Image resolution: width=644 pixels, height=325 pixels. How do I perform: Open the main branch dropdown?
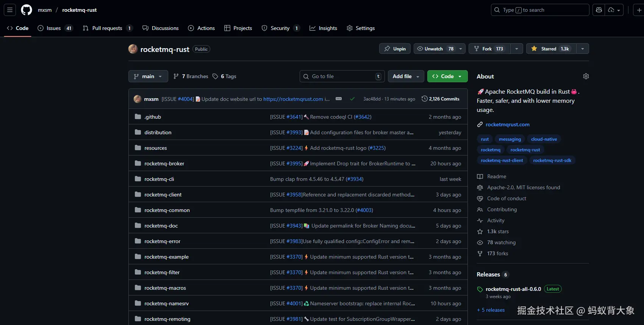pos(148,76)
